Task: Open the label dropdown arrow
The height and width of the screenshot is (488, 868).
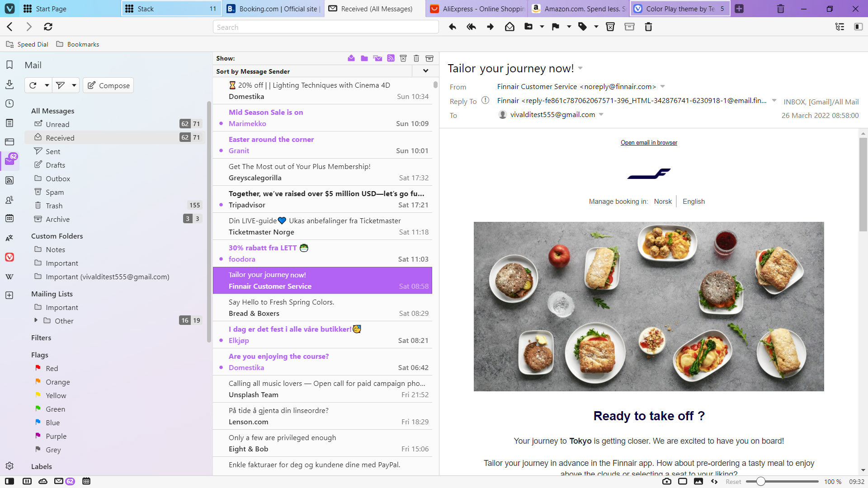Action: [x=596, y=27]
